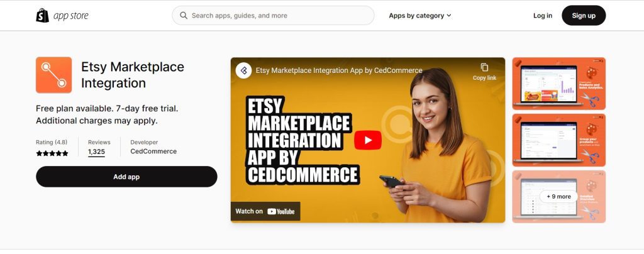This screenshot has width=644, height=254.
Task: Click the YouTube logo in Watch on
Action: tap(281, 211)
